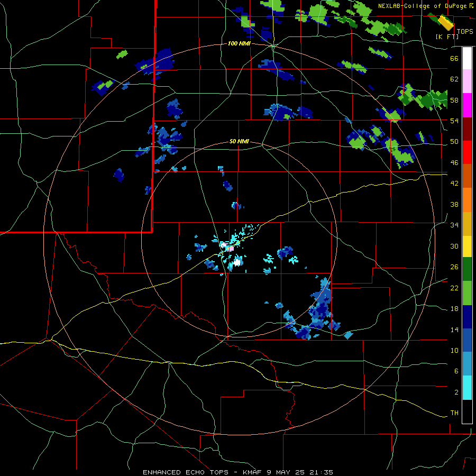The height and width of the screenshot is (476, 476).
Task: Select the gold legend swatch
Action: click(467, 224)
